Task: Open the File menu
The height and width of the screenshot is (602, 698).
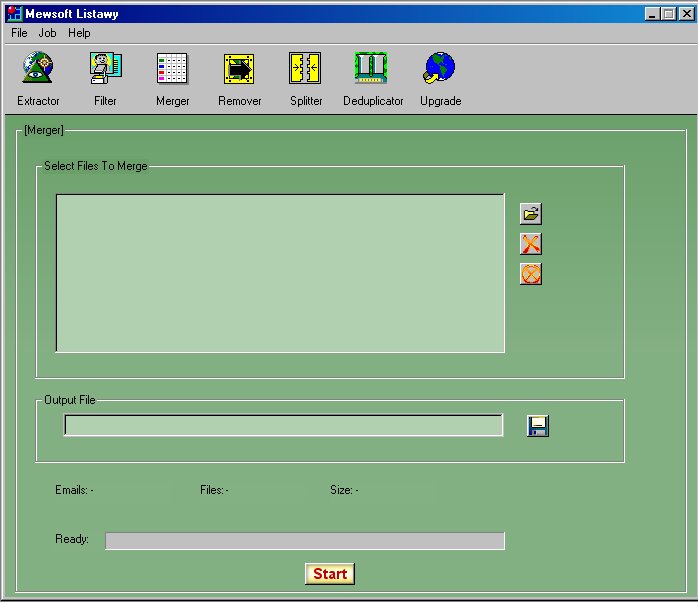Action: pyautogui.click(x=19, y=33)
